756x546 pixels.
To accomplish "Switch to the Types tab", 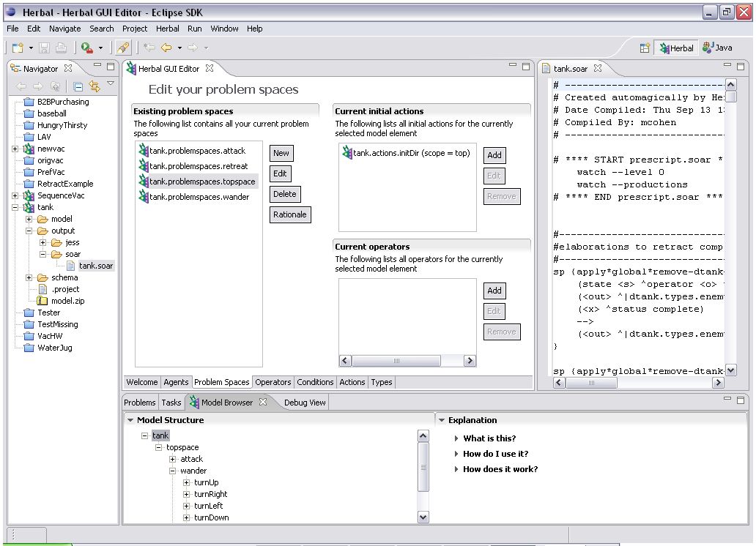I will (382, 382).
